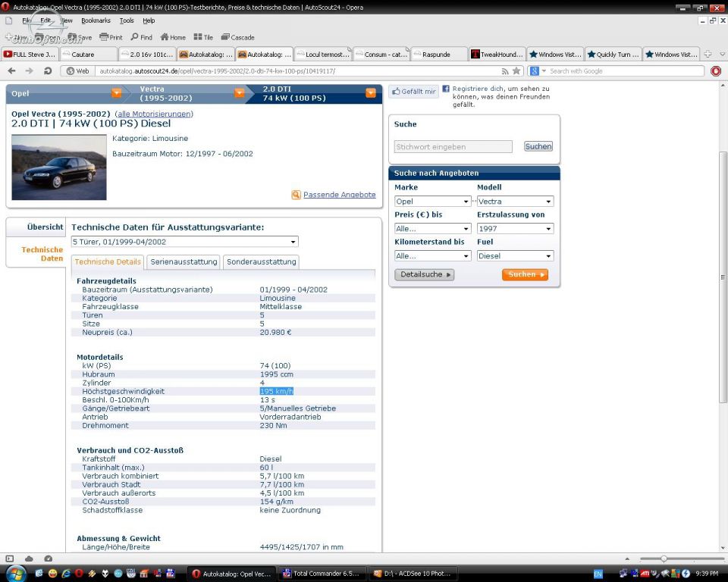This screenshot has height=582, width=728.
Task: Switch to Cautare browser tab
Action: click(89, 55)
